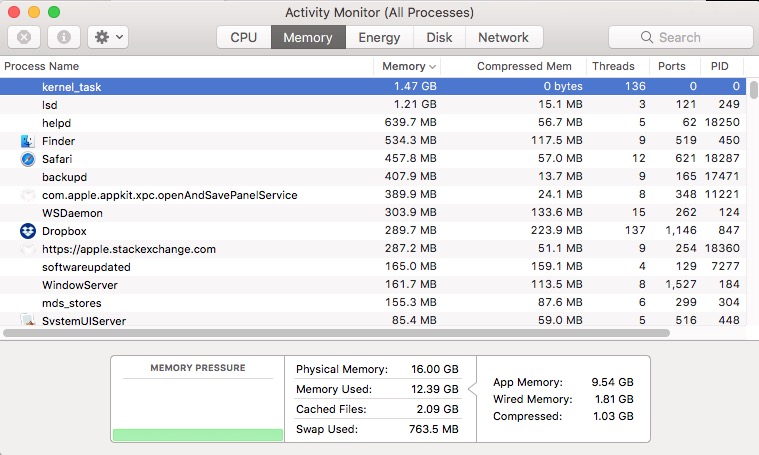Sort by Process Name column header
The width and height of the screenshot is (759, 455).
click(42, 66)
